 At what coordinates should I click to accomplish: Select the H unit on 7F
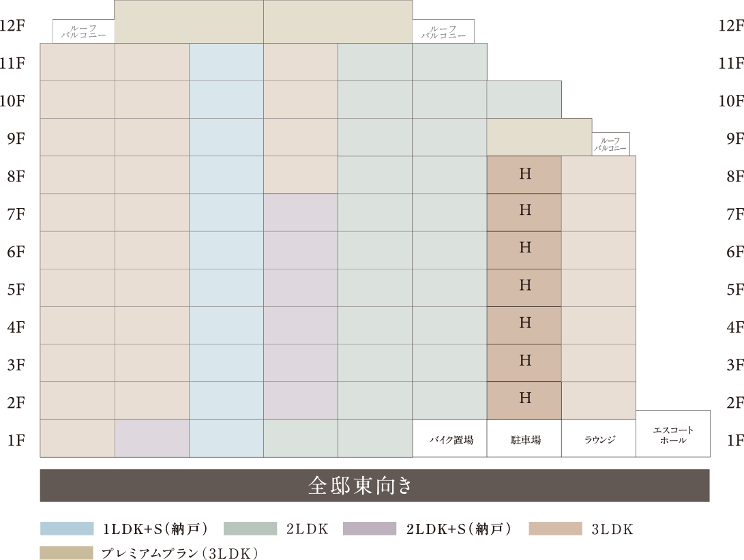click(x=524, y=213)
